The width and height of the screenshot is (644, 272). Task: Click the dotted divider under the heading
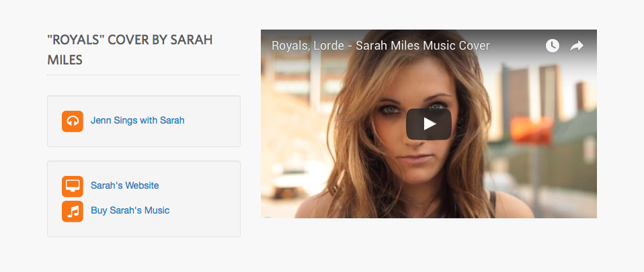tap(144, 75)
